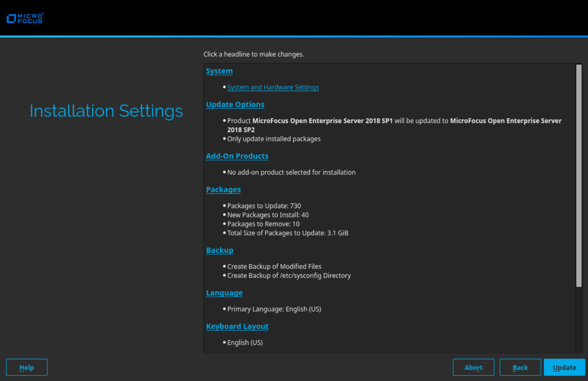This screenshot has height=381, width=588.
Task: Click 'Create Backup of /etc/sysconfig Directory' line
Action: [289, 276]
